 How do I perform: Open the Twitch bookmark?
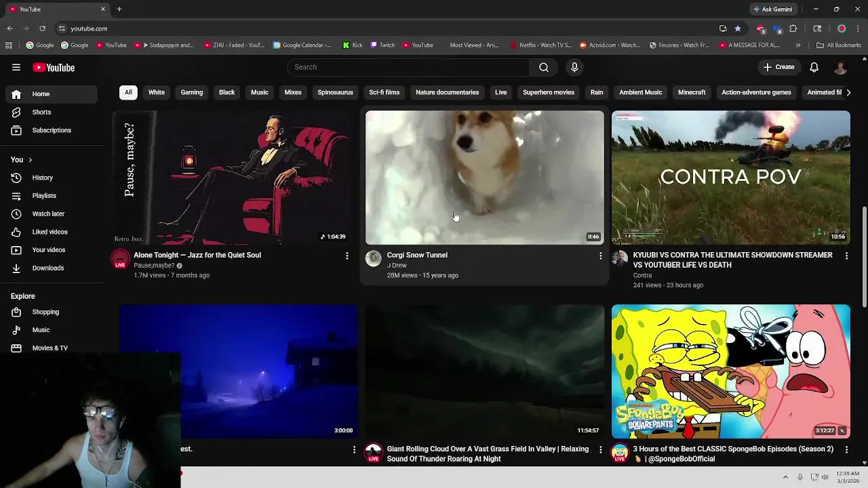pyautogui.click(x=382, y=45)
